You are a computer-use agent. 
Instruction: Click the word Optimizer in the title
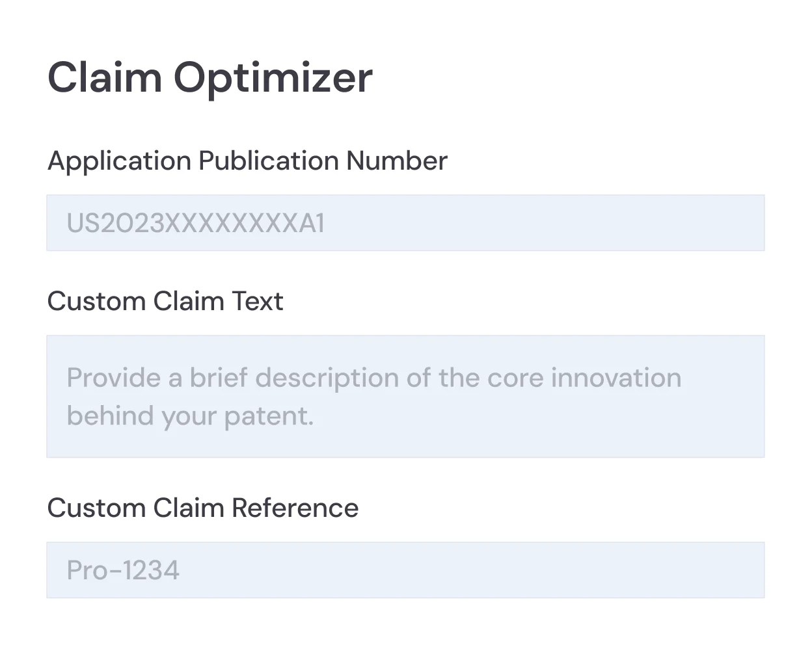[274, 77]
